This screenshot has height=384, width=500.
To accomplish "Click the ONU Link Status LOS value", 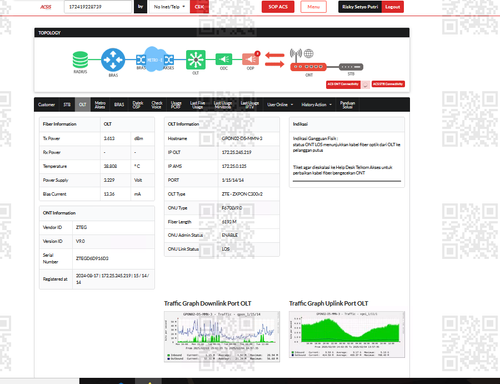I will pos(226,249).
